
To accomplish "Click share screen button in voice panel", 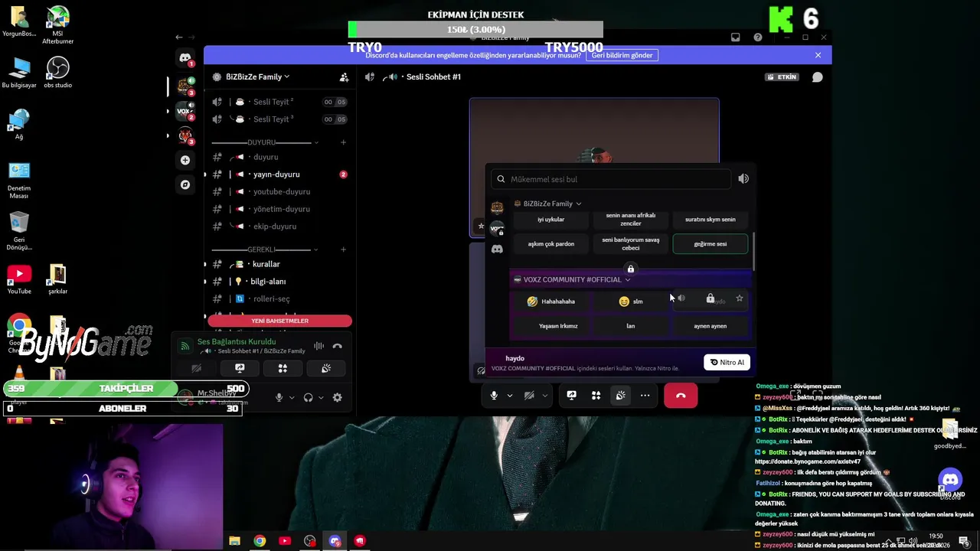I will tap(240, 368).
